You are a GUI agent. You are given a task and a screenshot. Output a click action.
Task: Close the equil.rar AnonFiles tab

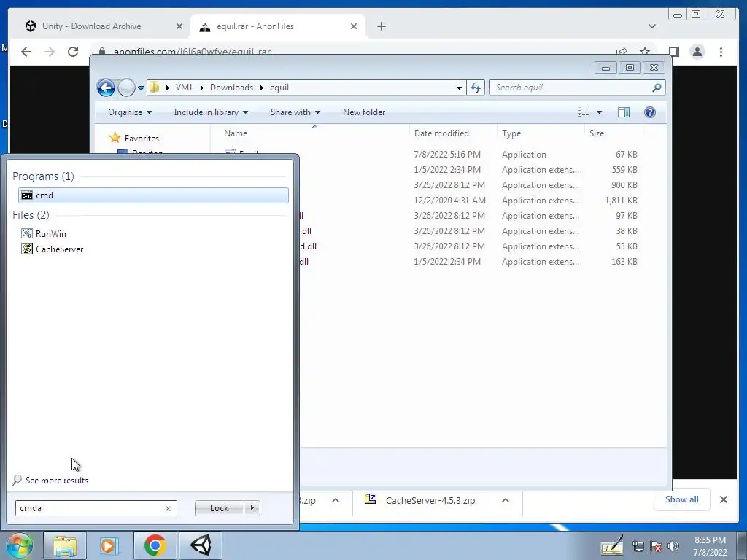(x=354, y=27)
